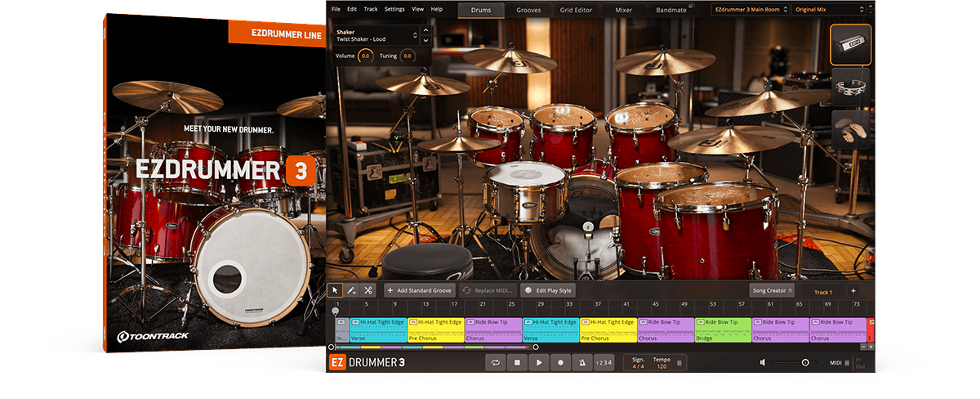Image resolution: width=980 pixels, height=399 pixels.
Task: Click Add Standard Groove button
Action: tap(418, 290)
